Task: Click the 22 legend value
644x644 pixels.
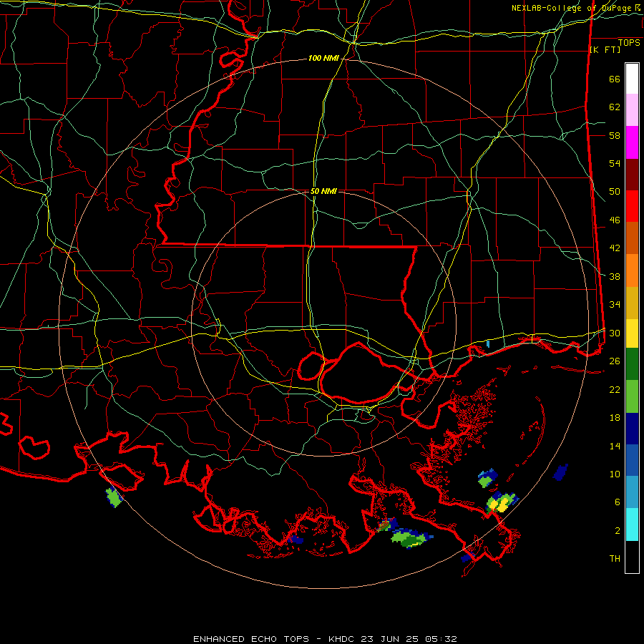Action: (x=615, y=390)
